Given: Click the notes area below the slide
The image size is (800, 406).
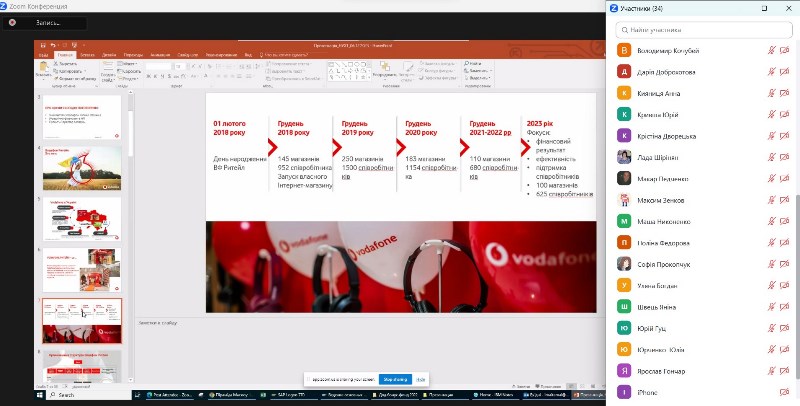Looking at the screenshot, I should 370,349.
